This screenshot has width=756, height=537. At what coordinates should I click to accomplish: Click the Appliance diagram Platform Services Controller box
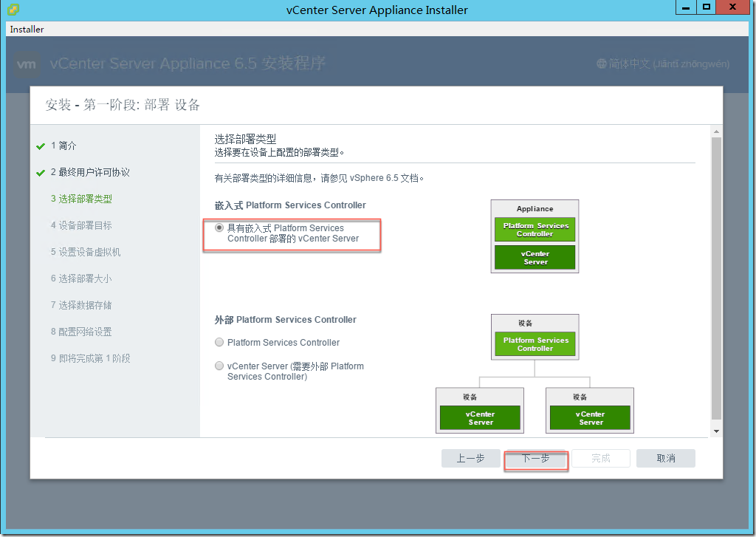coord(535,230)
